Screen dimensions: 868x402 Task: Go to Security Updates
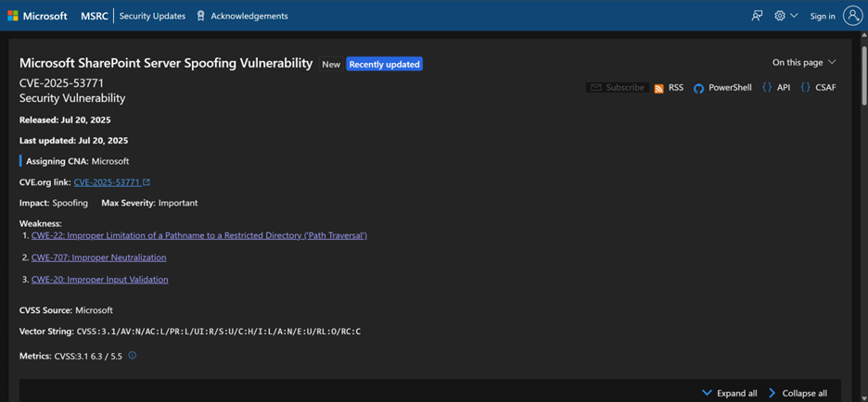point(152,16)
